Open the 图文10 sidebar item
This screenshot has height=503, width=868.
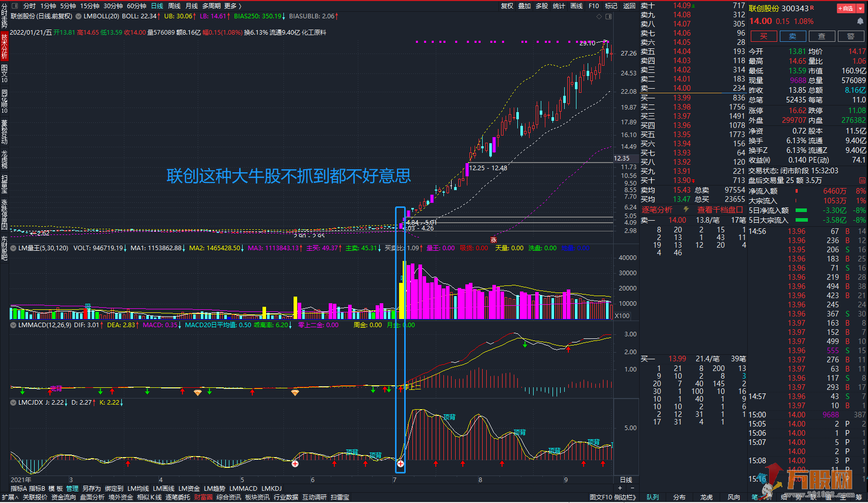[4, 74]
